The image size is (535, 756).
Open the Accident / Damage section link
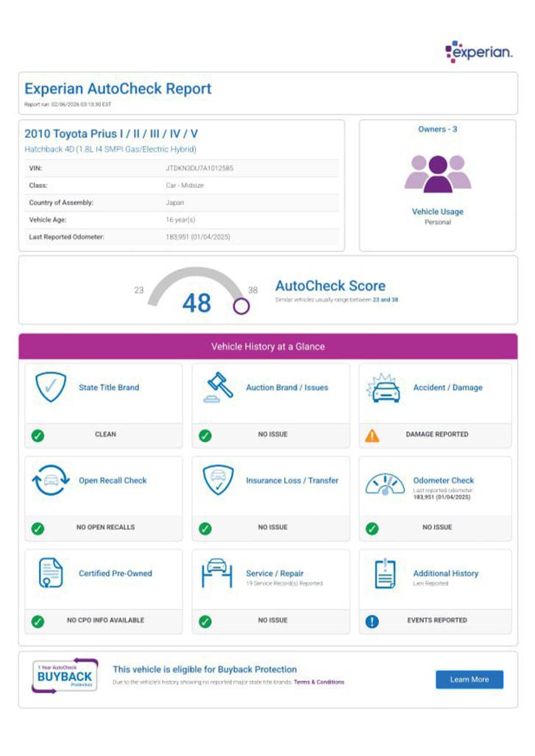tap(447, 388)
